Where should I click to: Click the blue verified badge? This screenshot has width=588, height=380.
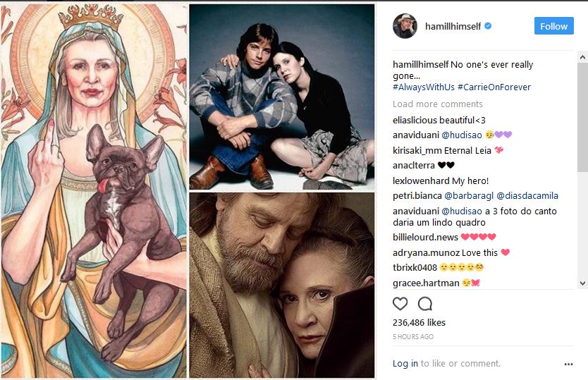coord(488,26)
